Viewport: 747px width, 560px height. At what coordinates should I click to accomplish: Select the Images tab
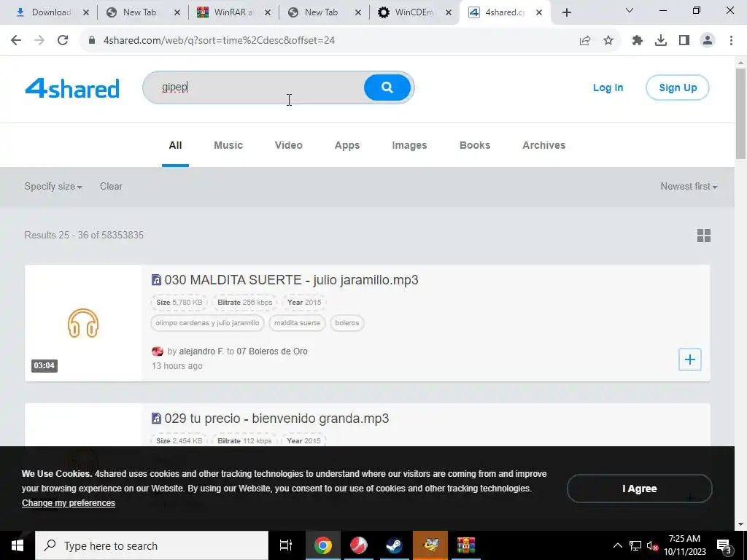409,145
